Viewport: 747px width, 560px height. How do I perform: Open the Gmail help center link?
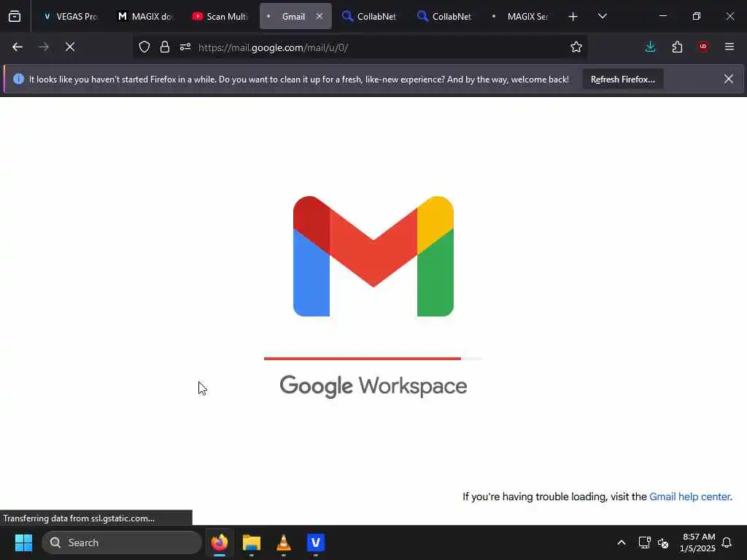[x=690, y=497]
